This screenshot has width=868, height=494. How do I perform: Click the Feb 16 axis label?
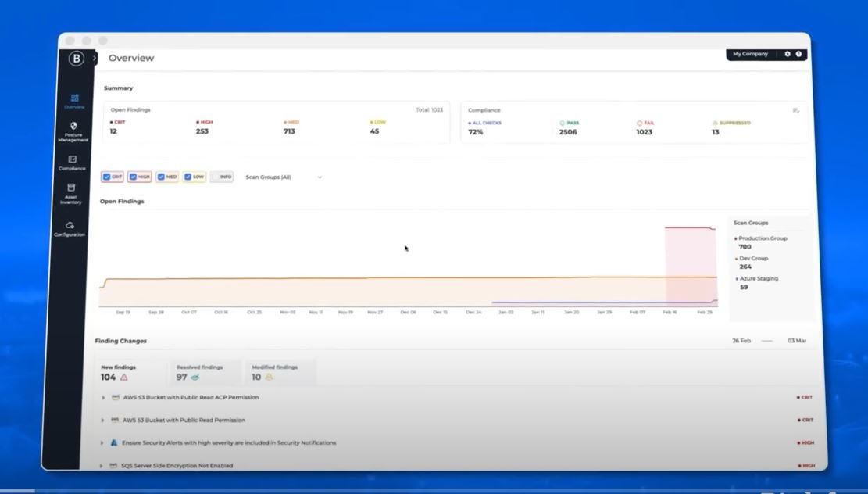(x=670, y=313)
